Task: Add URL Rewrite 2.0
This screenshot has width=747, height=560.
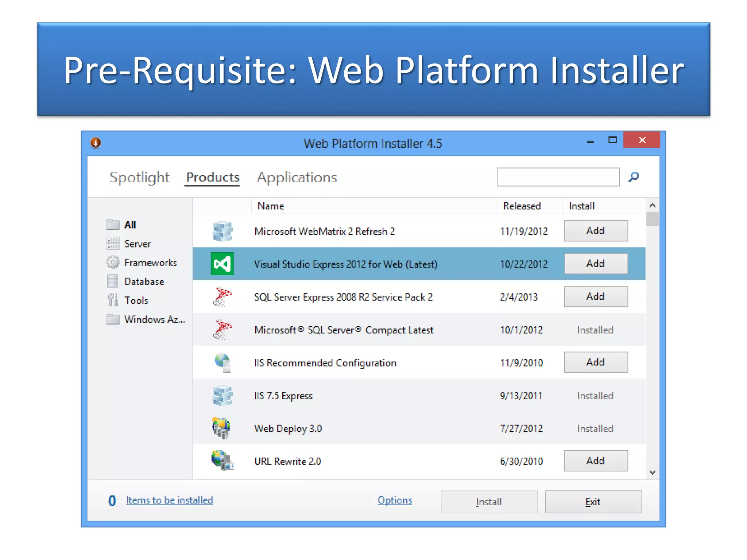Action: [596, 460]
